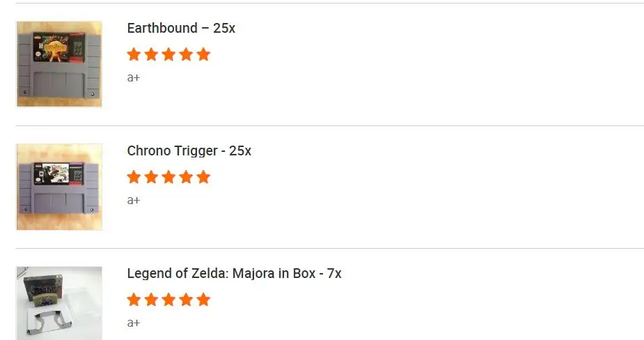Image resolution: width=644 pixels, height=340 pixels.
Task: Click the third star of Earthbound's rating
Action: coord(168,54)
